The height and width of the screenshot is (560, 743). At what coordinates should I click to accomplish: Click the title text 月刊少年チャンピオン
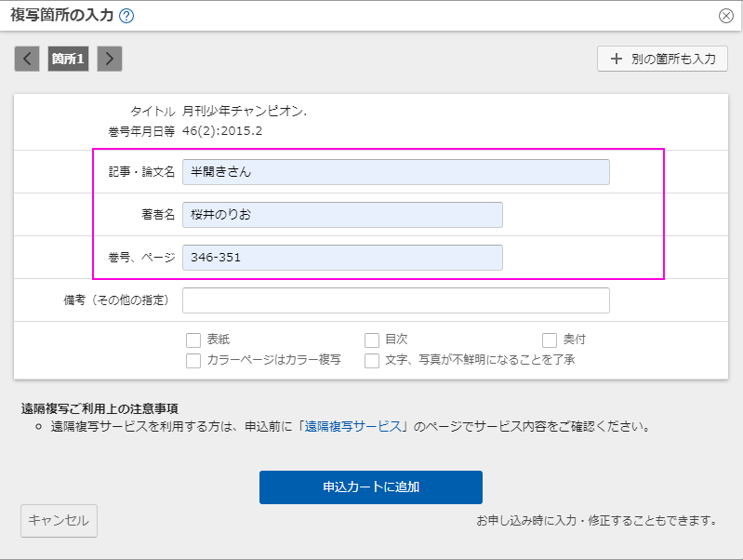coord(245,112)
